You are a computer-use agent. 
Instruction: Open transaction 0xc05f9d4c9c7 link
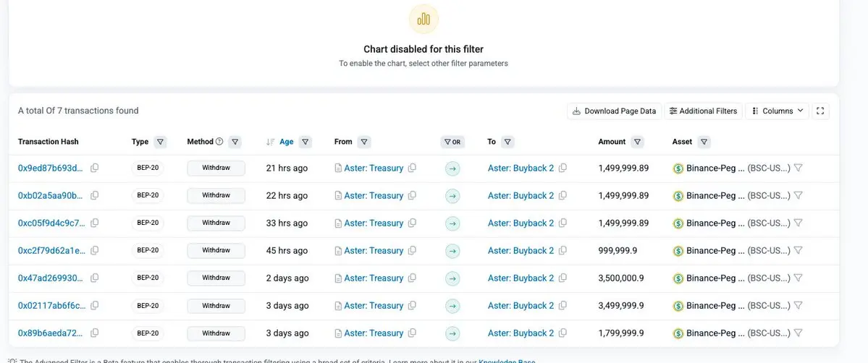coord(51,223)
